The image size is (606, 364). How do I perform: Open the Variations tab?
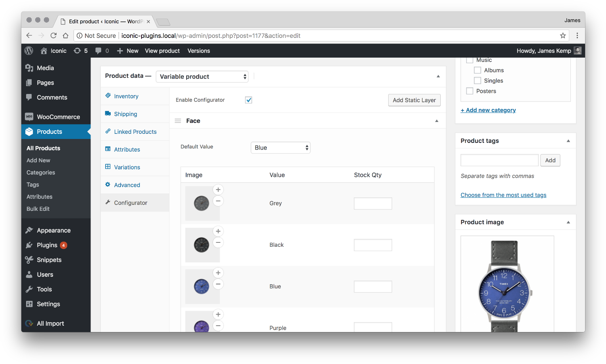click(x=127, y=167)
